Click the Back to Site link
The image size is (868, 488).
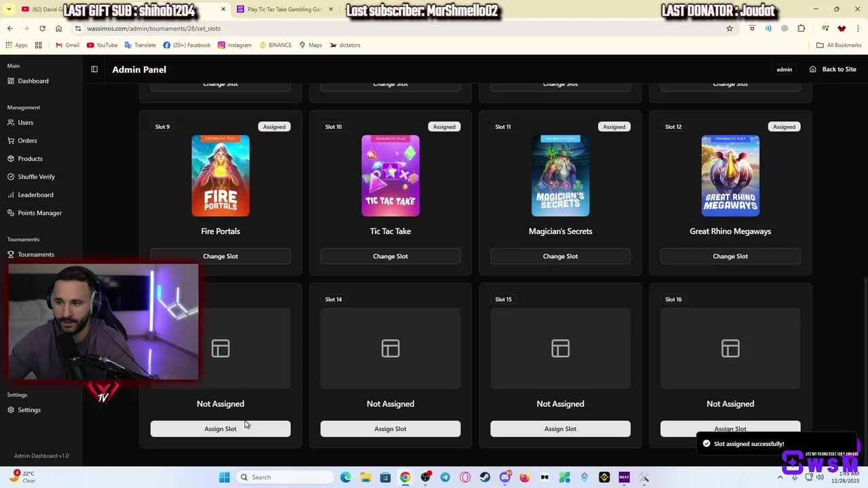(x=833, y=69)
